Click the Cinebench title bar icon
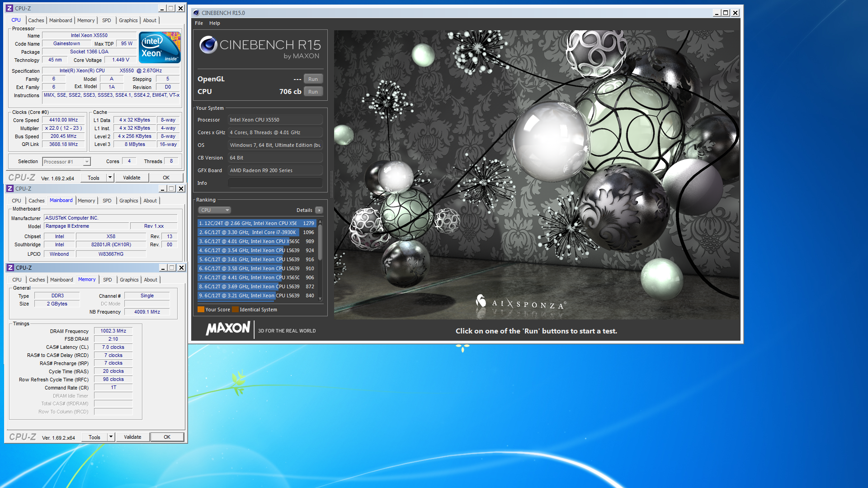The height and width of the screenshot is (488, 868). (x=196, y=13)
